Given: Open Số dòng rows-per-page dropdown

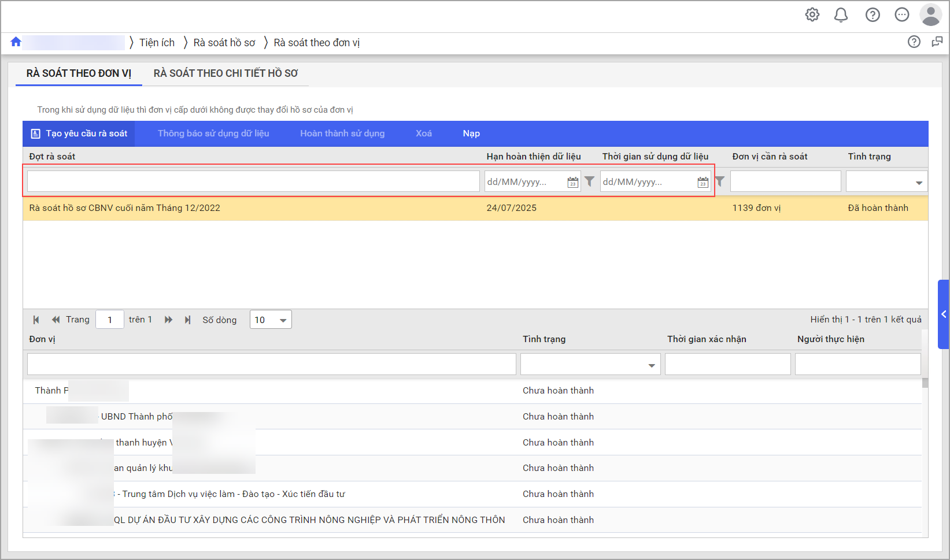Looking at the screenshot, I should (x=283, y=320).
